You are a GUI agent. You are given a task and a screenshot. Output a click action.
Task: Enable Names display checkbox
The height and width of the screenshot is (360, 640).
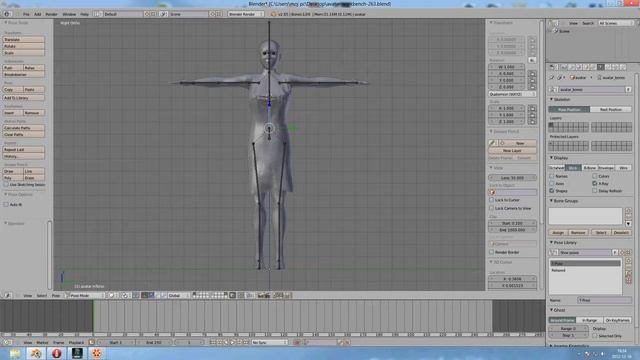(x=552, y=176)
